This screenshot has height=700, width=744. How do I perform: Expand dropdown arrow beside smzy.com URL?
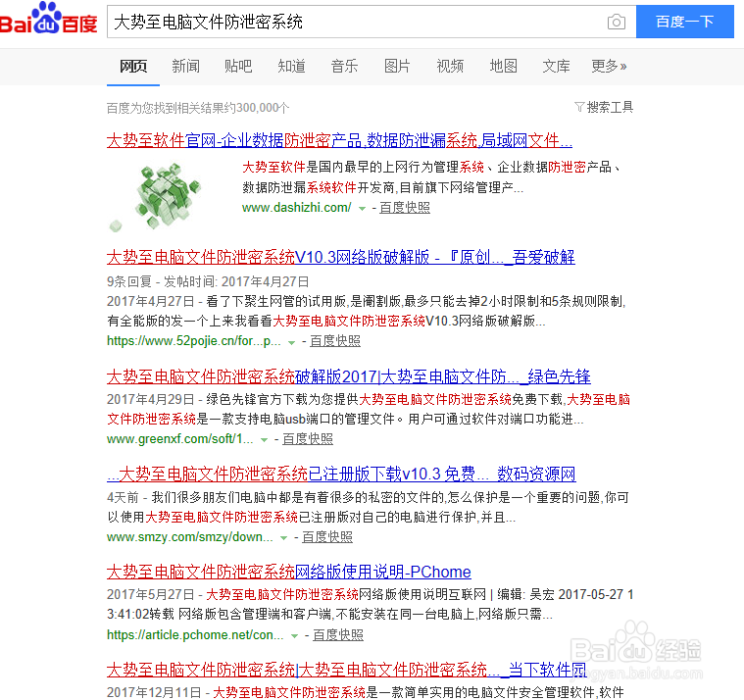pyautogui.click(x=283, y=538)
